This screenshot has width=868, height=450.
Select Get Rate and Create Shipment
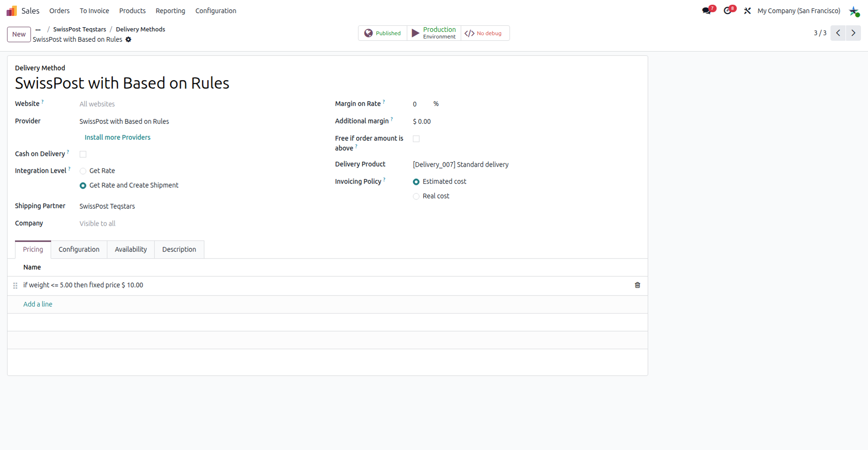pyautogui.click(x=83, y=186)
